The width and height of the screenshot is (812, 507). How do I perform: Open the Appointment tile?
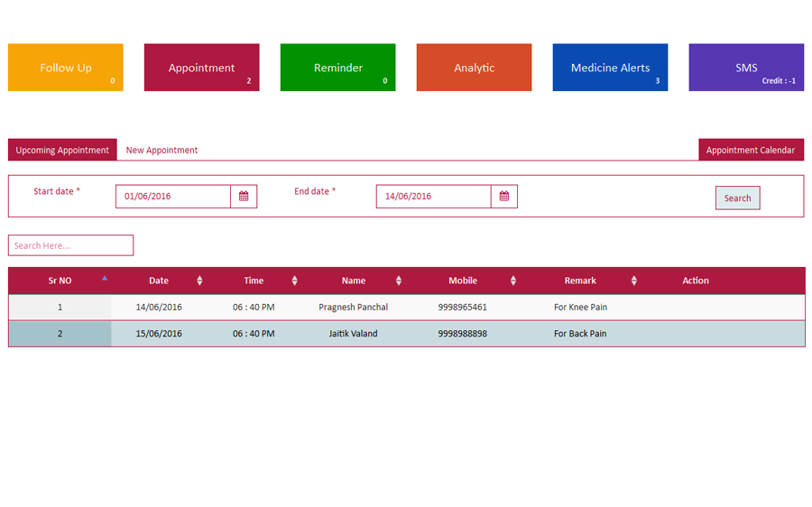(202, 68)
